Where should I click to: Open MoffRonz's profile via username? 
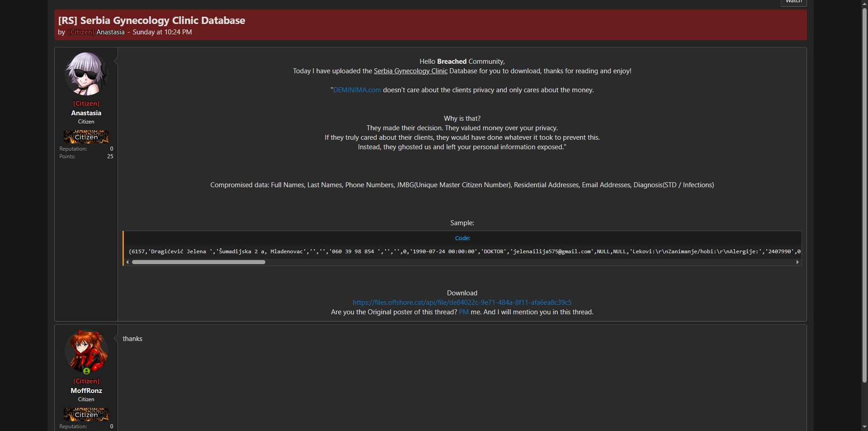click(86, 391)
